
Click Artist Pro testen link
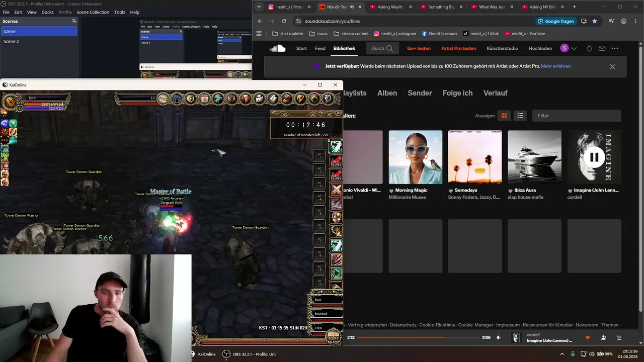coord(458,48)
